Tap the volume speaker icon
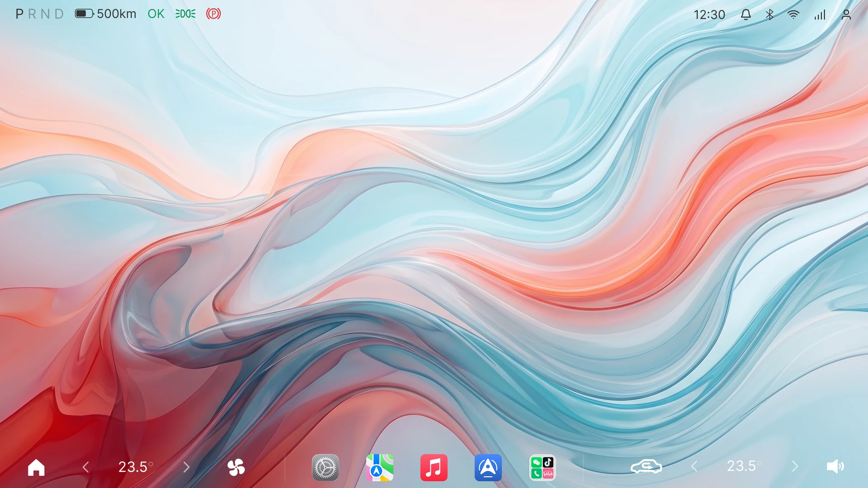Screen dimensions: 868x488 pyautogui.click(x=835, y=466)
